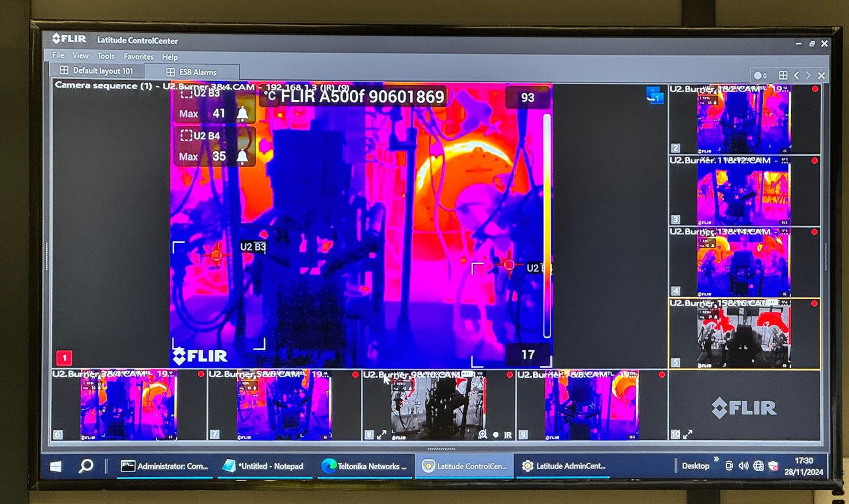Click the alarm counter indicator icon
The image size is (849, 504).
click(760, 75)
